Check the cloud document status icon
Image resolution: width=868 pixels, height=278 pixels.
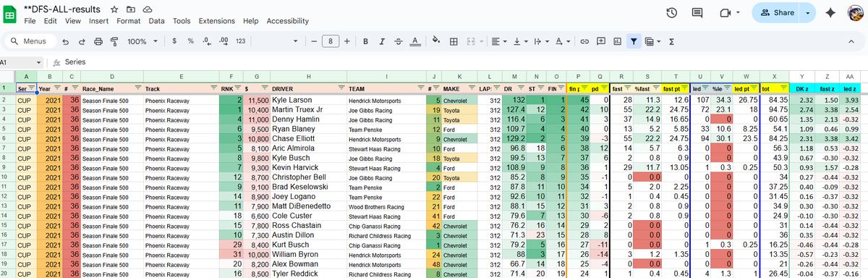pos(148,9)
